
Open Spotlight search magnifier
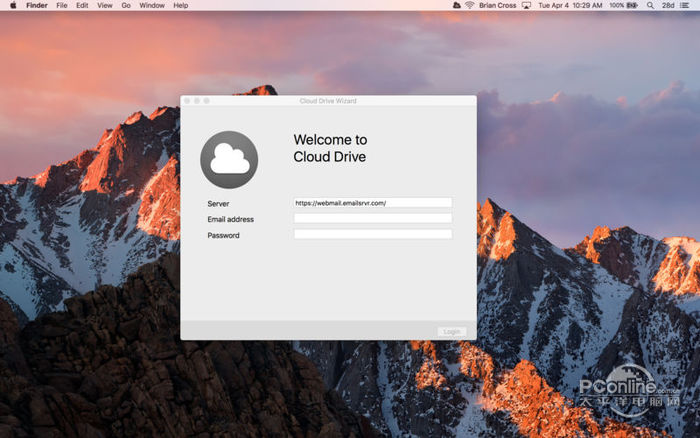pyautogui.click(x=651, y=5)
